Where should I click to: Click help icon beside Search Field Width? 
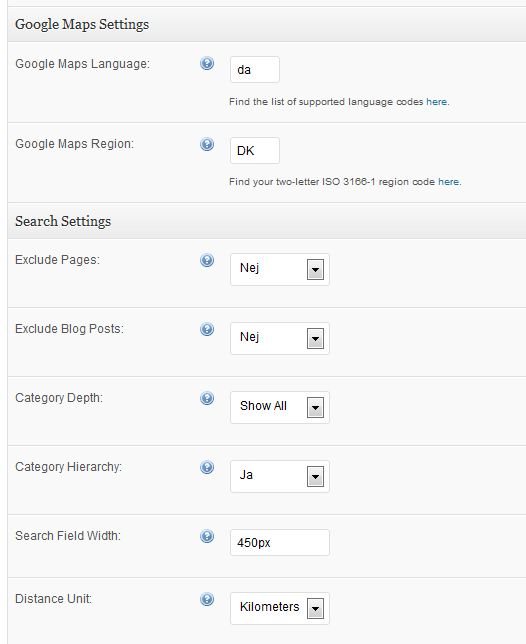tap(207, 536)
